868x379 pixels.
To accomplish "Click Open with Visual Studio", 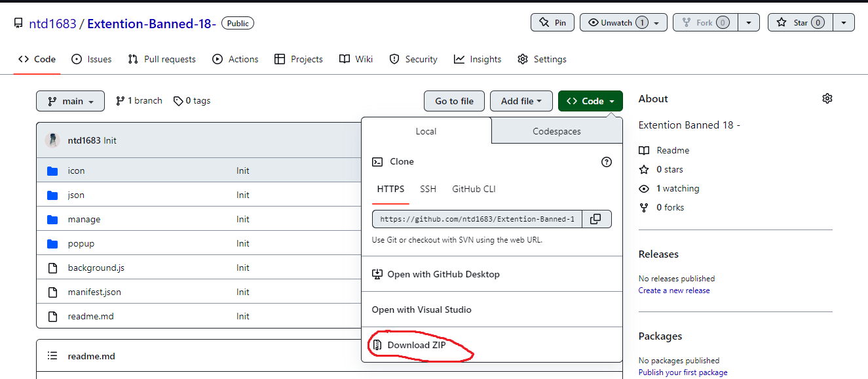I will pyautogui.click(x=491, y=309).
